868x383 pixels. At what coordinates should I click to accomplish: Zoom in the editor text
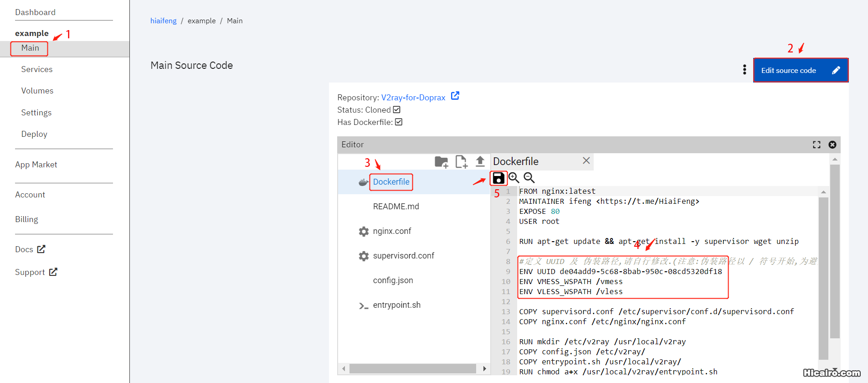(x=514, y=178)
